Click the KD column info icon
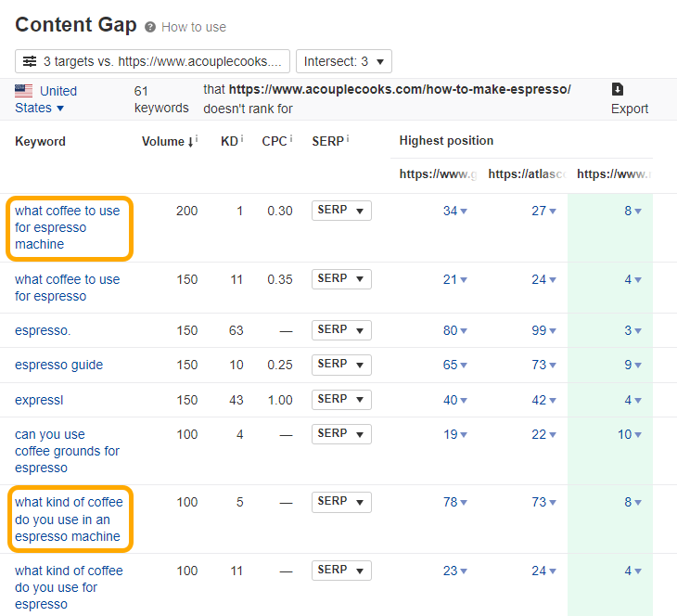This screenshot has height=616, width=677. point(241,139)
